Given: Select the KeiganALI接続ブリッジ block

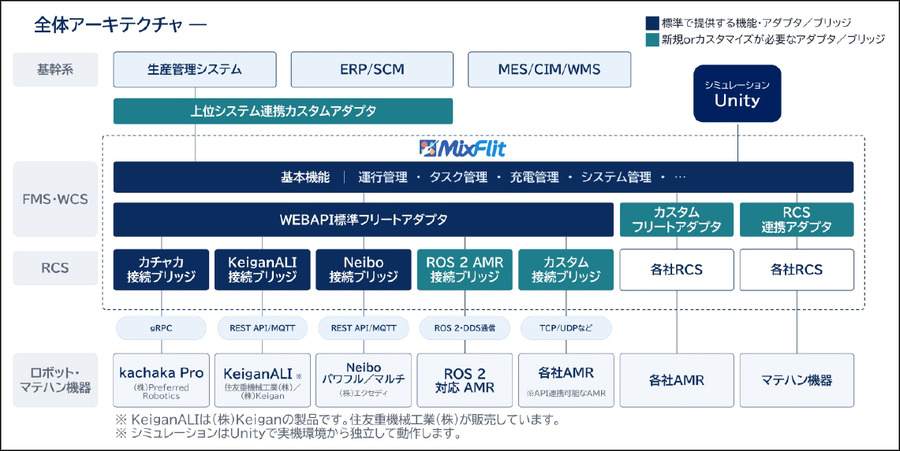Looking at the screenshot, I should pyautogui.click(x=262, y=270).
